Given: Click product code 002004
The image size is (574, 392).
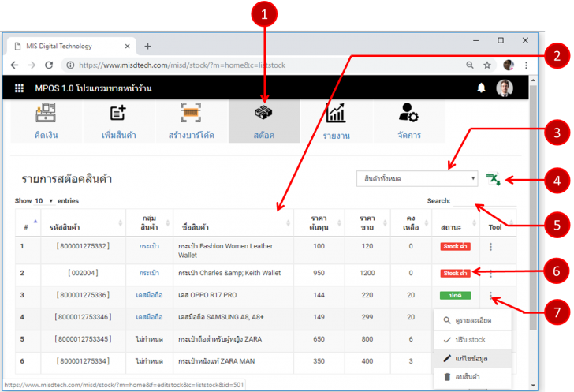Looking at the screenshot, I should [x=83, y=273].
